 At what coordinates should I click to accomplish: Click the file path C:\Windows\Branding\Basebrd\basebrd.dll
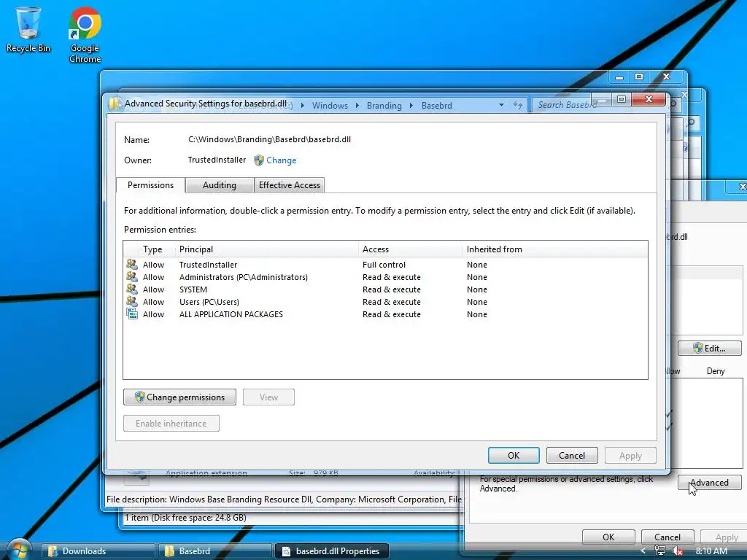(269, 139)
